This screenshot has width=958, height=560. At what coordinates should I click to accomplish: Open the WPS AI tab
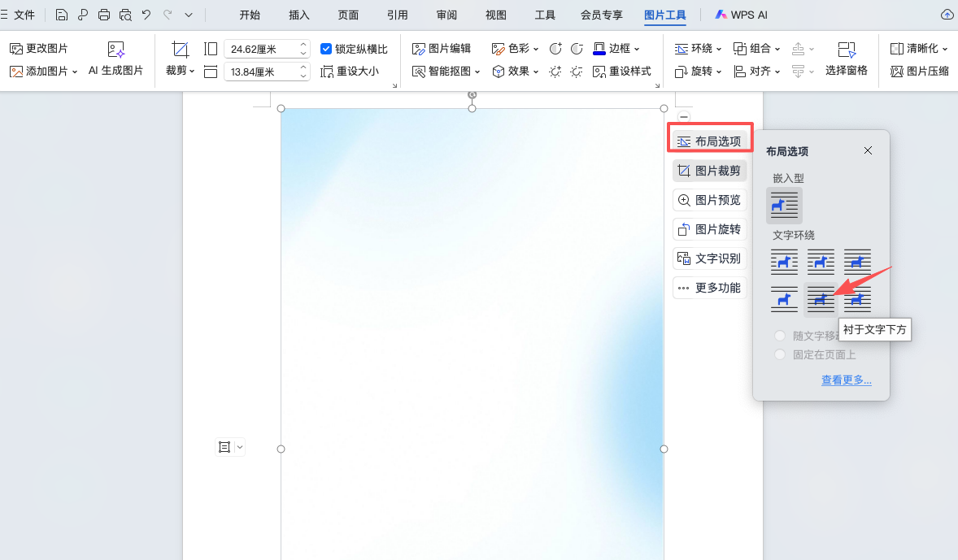coord(741,15)
